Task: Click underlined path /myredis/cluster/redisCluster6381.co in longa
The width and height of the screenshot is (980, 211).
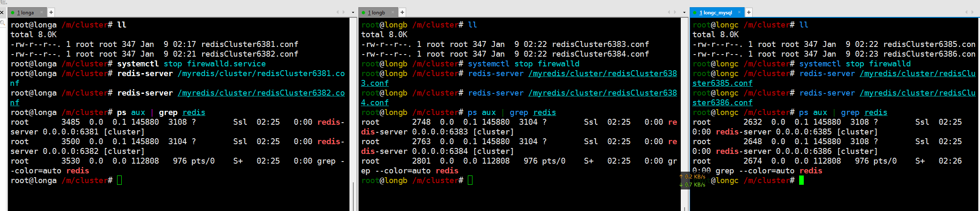Action: [x=261, y=74]
